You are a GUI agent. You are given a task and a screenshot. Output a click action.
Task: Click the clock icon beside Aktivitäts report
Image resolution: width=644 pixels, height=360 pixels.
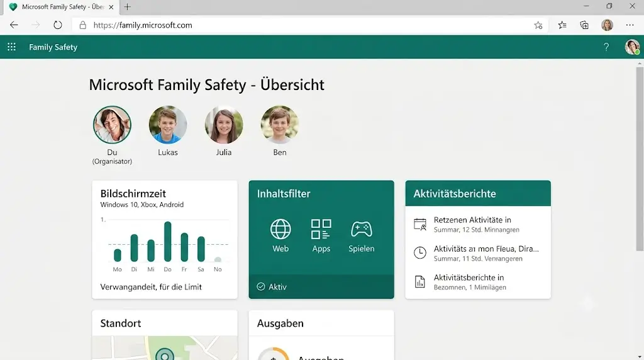pos(419,253)
